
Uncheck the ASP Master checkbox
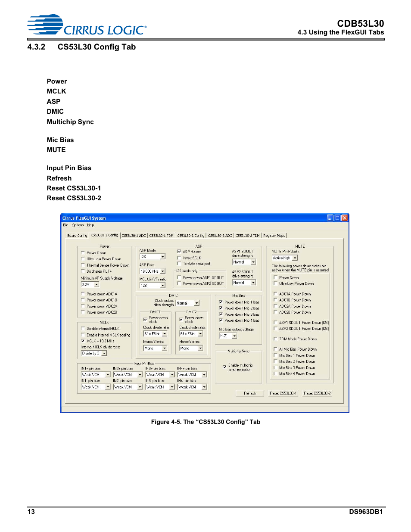pyautogui.click(x=179, y=252)
